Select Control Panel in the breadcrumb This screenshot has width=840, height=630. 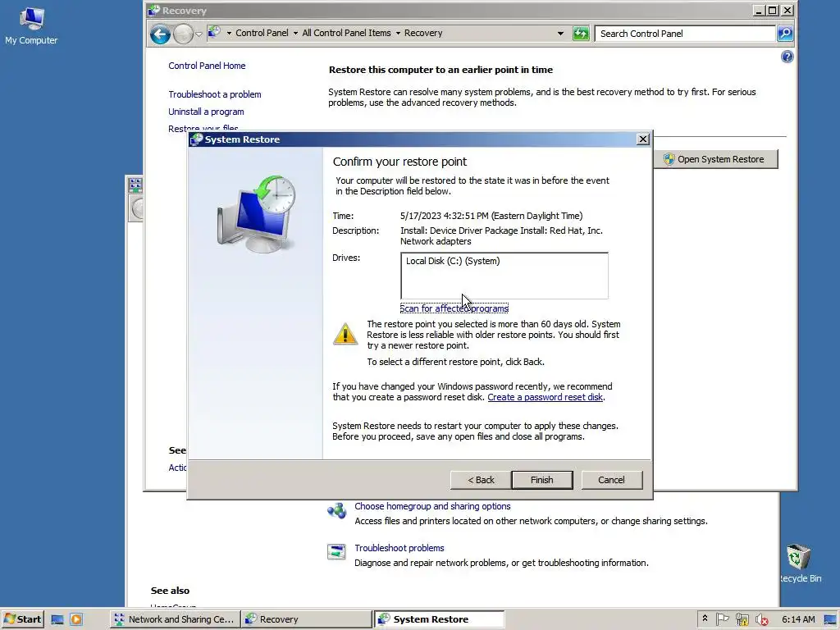pyautogui.click(x=262, y=33)
